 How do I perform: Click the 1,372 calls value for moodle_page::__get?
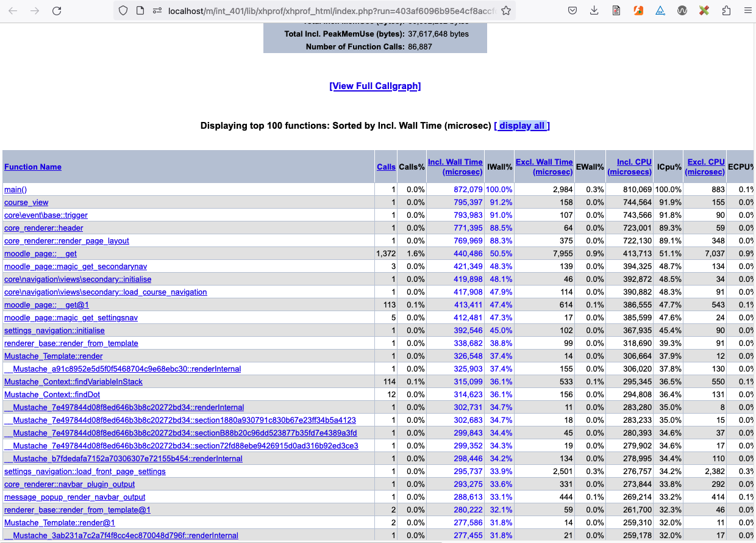(386, 254)
